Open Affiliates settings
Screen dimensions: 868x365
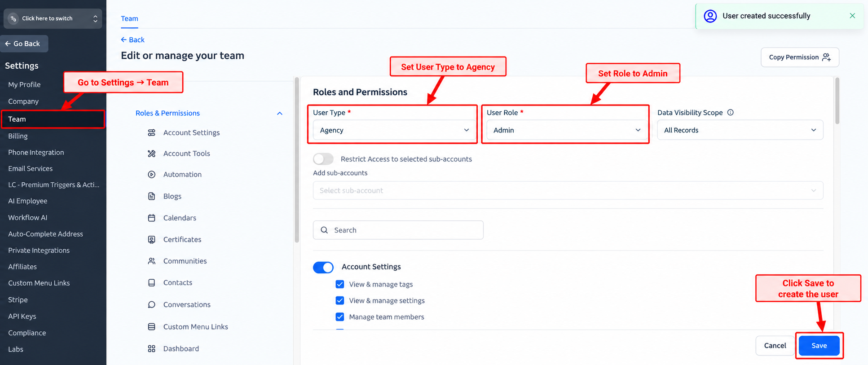[22, 267]
